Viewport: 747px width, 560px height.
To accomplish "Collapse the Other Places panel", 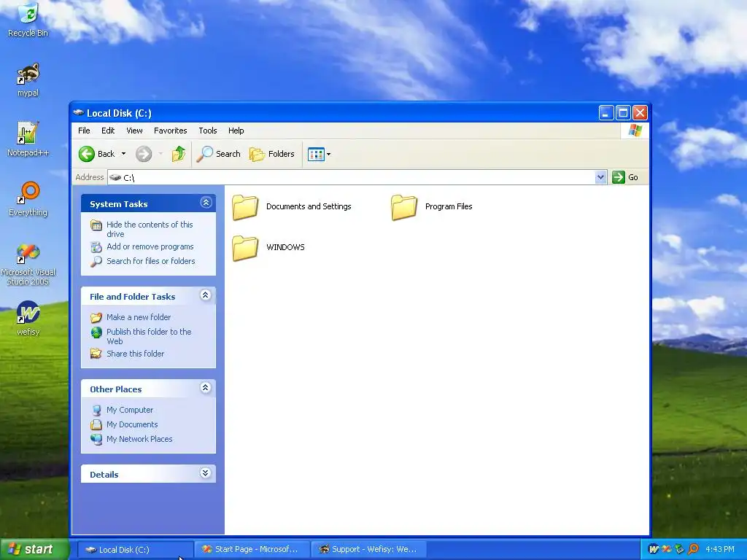I will tap(205, 388).
